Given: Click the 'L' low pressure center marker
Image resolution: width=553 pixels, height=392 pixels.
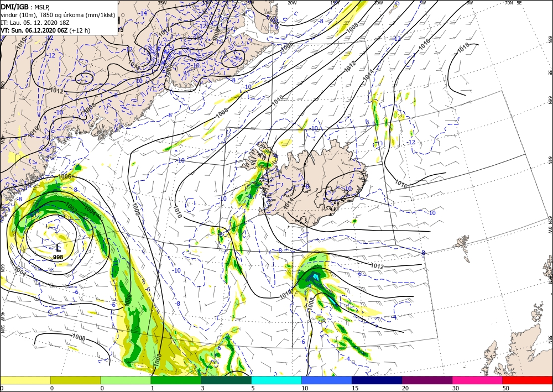Looking at the screenshot, I should point(59,248).
